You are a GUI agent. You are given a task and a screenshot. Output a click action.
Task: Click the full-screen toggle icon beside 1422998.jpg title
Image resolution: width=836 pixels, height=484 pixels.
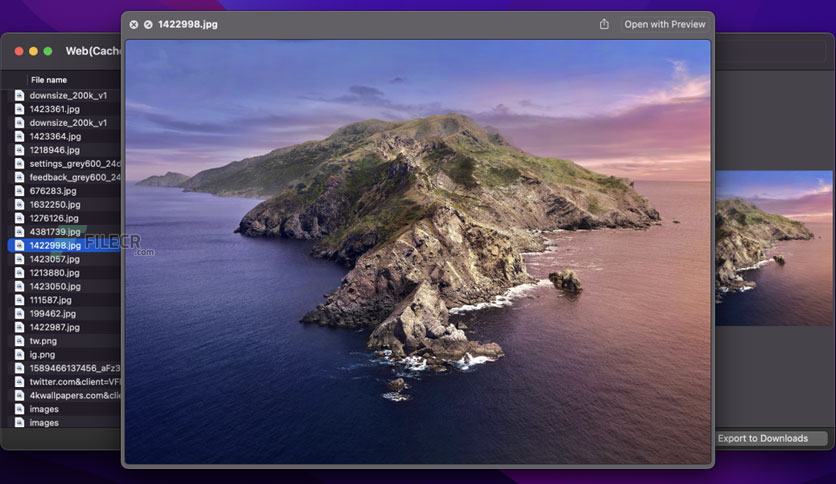point(148,25)
